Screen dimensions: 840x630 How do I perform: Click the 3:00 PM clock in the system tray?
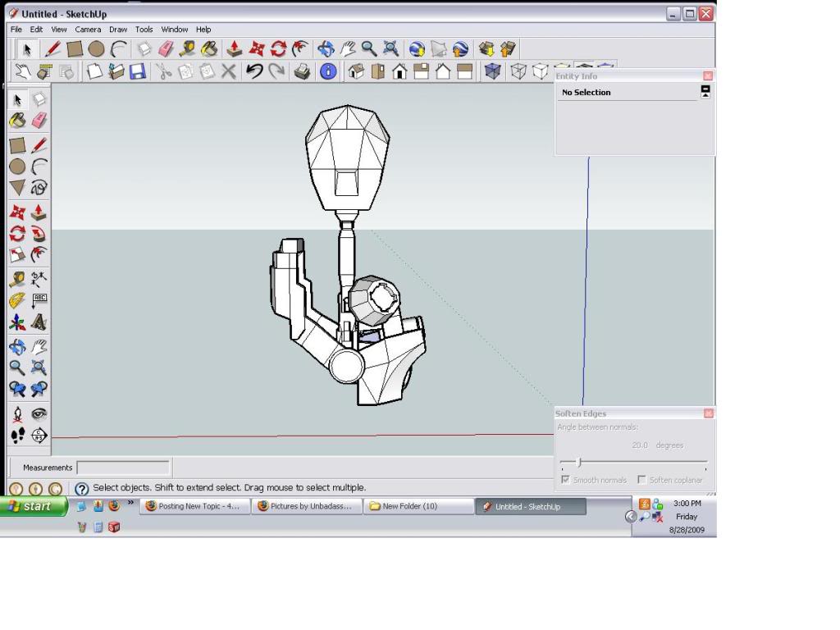coord(687,504)
